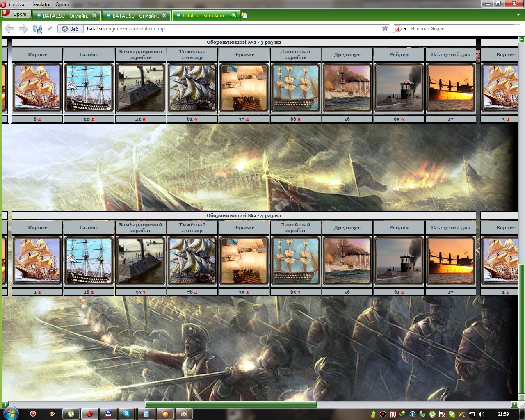Click the Обороняющий №2 - 3 раунд header
Viewport: 525px width, 420px height.
(244, 42)
